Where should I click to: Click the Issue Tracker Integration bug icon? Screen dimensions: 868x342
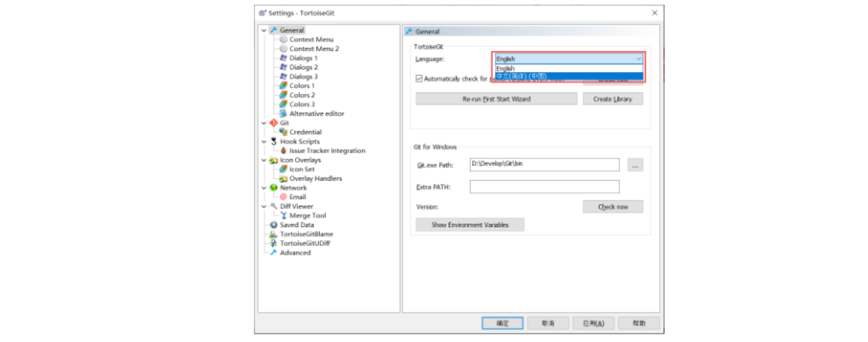[x=283, y=151]
